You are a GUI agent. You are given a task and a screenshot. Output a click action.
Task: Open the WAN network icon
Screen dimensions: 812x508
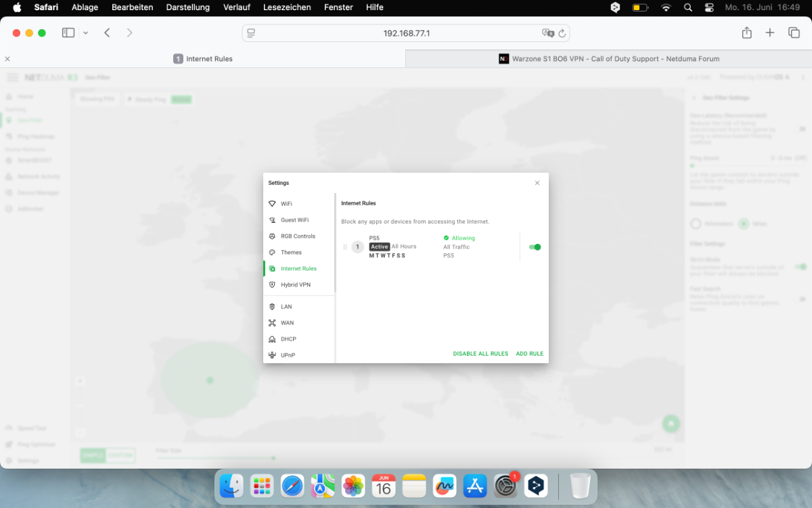pyautogui.click(x=272, y=323)
